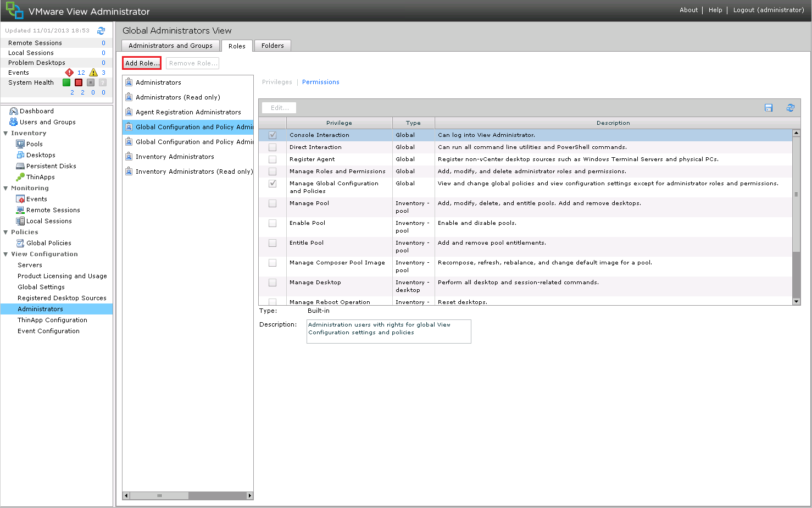Toggle the Direct Interaction privilege checkbox
Image resolution: width=812 pixels, height=508 pixels.
tap(272, 147)
